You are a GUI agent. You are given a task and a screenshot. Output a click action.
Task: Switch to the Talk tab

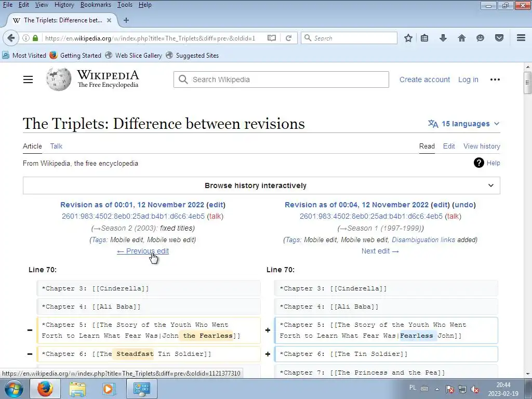click(56, 146)
